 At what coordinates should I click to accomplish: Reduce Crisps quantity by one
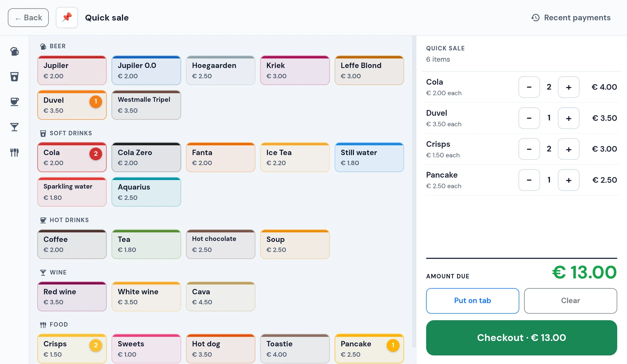529,149
